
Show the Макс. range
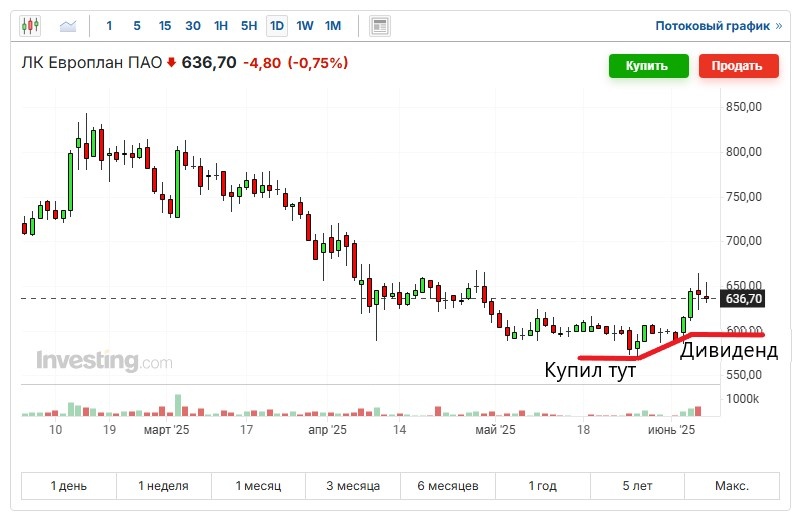pos(732,486)
